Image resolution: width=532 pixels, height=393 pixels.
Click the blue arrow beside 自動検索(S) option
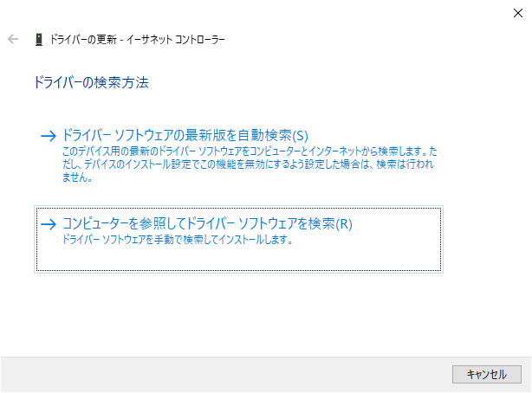point(49,136)
